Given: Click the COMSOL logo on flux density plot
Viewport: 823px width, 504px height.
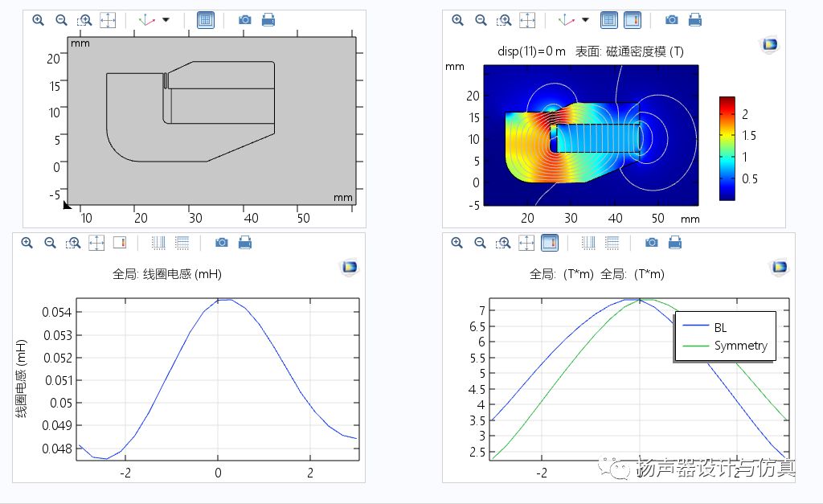Looking at the screenshot, I should point(769,45).
